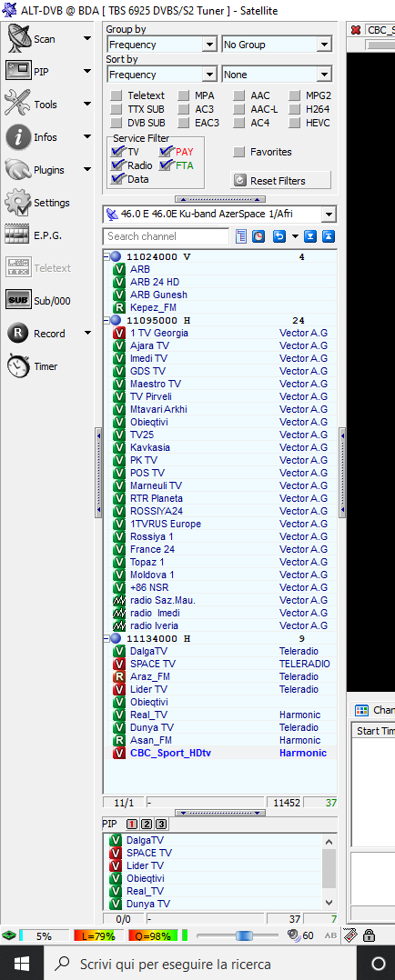This screenshot has height=980, width=395.
Task: Open the Infos icon
Action: [x=18, y=137]
